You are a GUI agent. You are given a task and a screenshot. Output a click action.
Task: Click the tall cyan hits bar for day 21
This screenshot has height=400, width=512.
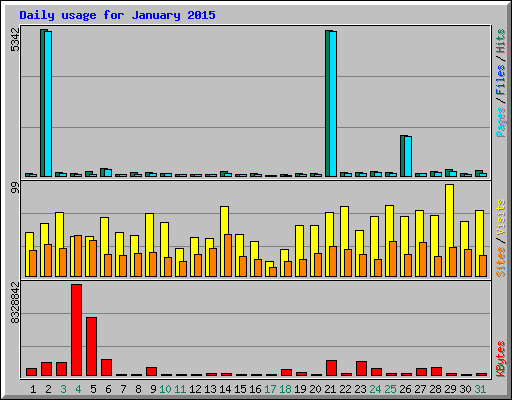click(333, 104)
